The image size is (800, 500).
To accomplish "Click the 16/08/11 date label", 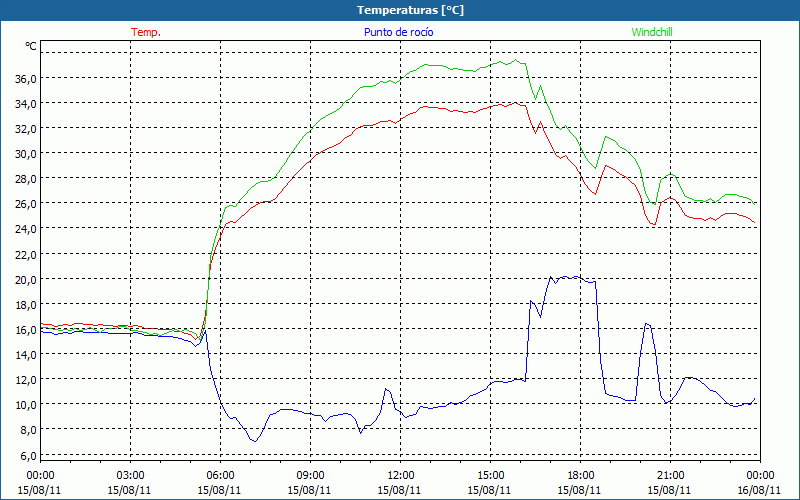I will pos(759,490).
